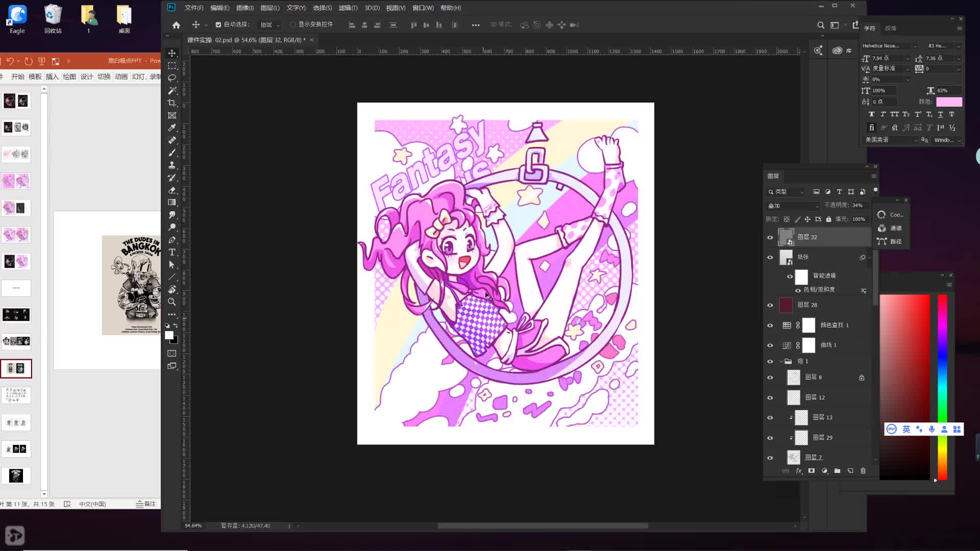Select the Smudge tool
The width and height of the screenshot is (980, 551).
tap(172, 215)
